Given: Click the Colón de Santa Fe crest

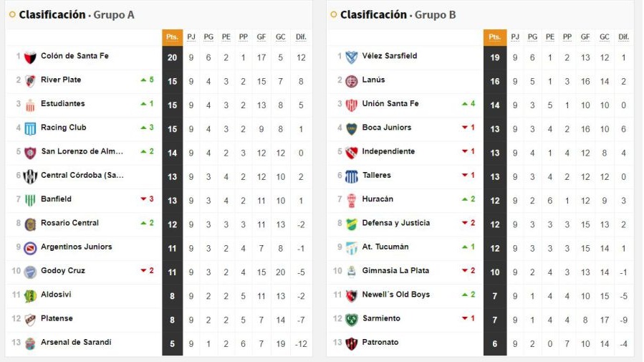Looking at the screenshot, I should point(30,57).
